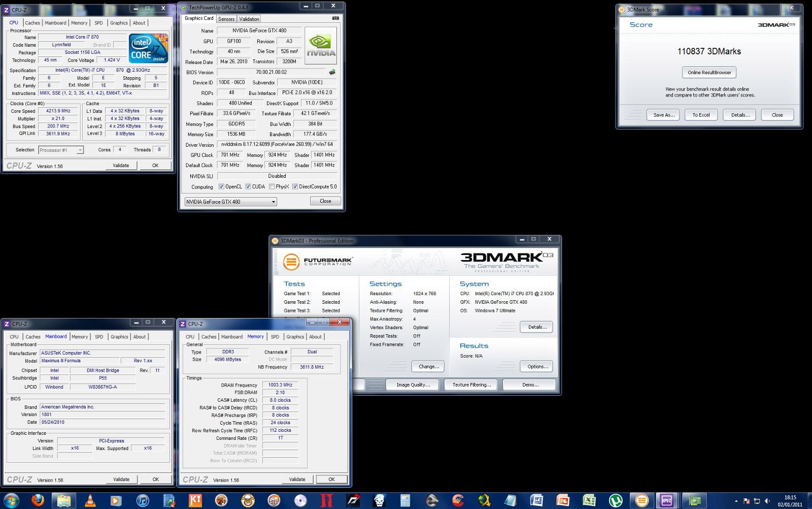
Task: Open SPD tab in the CPU-Z Memory window
Action: pos(275,337)
